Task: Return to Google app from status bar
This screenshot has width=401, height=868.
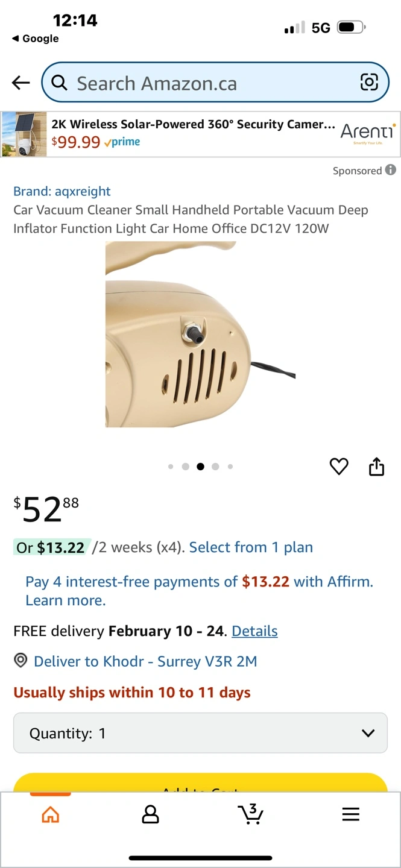Action: (x=35, y=39)
